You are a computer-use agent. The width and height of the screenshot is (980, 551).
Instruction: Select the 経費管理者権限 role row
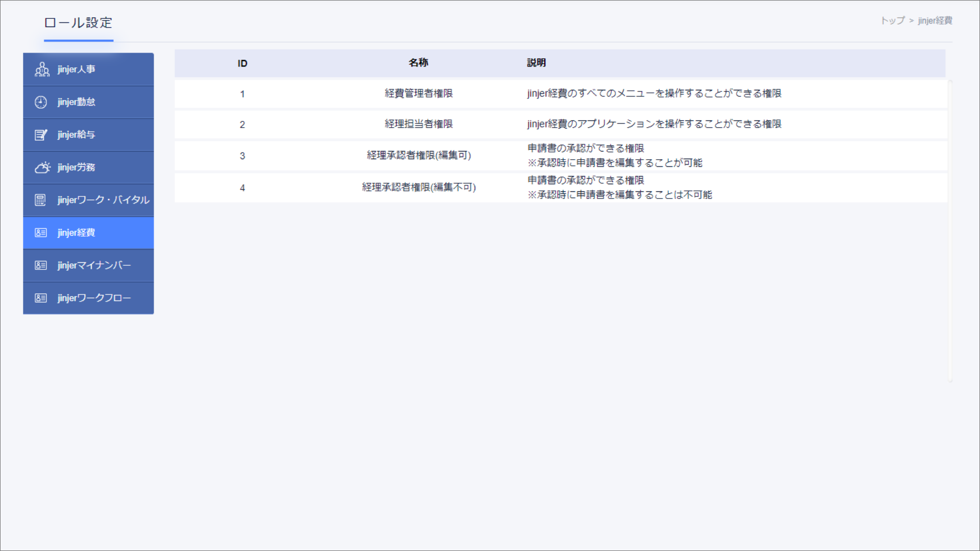(x=419, y=93)
